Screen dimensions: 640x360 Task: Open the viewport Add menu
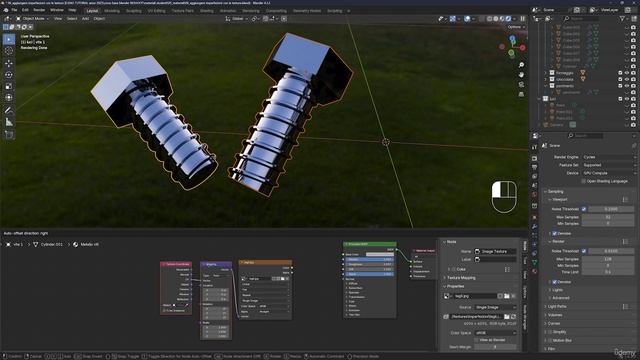click(85, 19)
